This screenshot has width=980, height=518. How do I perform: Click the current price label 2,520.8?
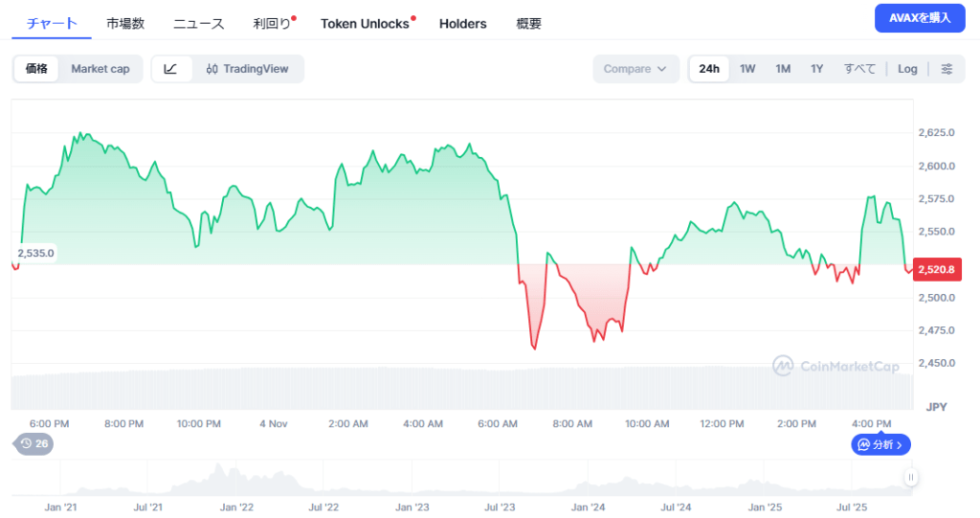tap(936, 270)
